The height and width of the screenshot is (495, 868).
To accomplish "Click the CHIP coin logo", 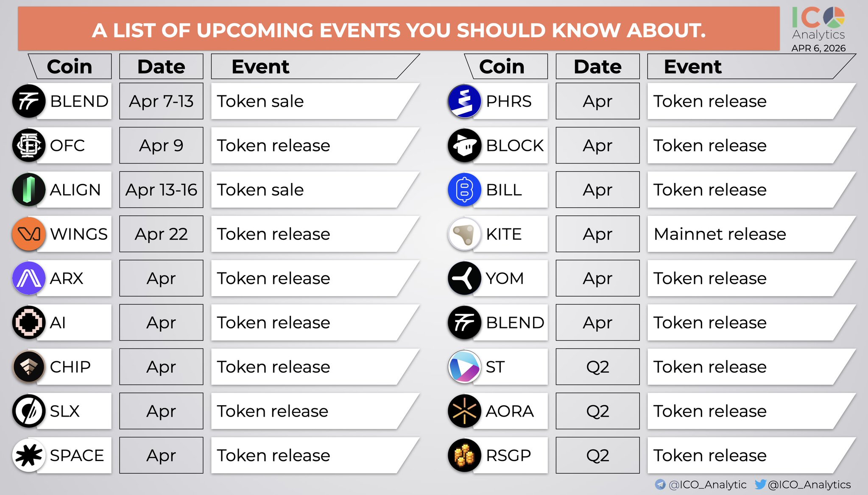I will click(29, 367).
